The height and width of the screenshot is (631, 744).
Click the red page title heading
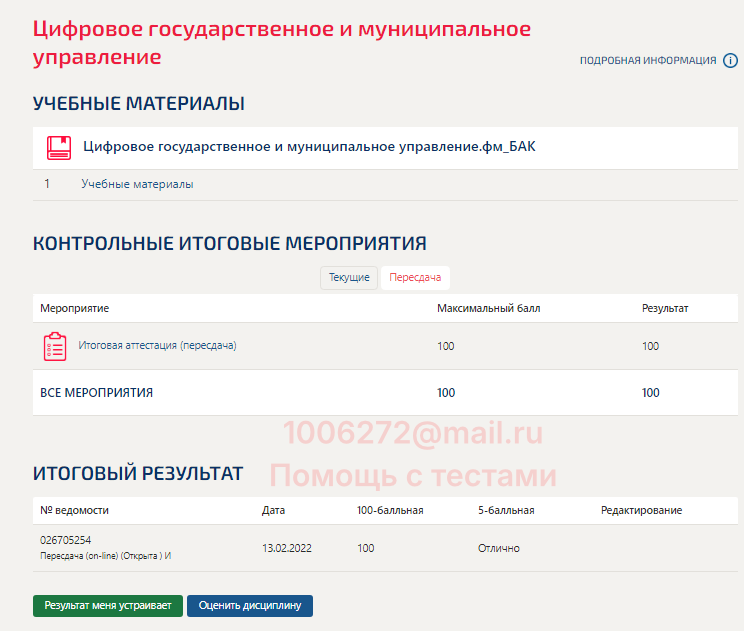pyautogui.click(x=281, y=43)
